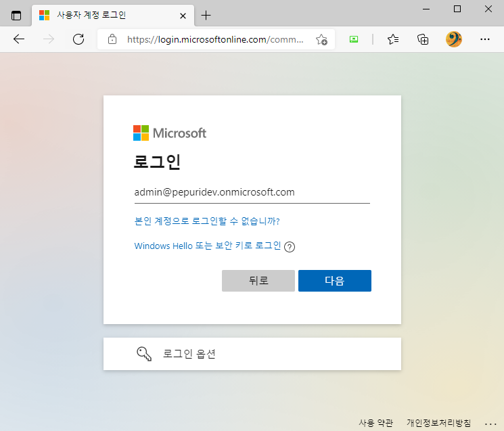Click the 뒤로 button
The width and height of the screenshot is (504, 431).
pos(258,281)
